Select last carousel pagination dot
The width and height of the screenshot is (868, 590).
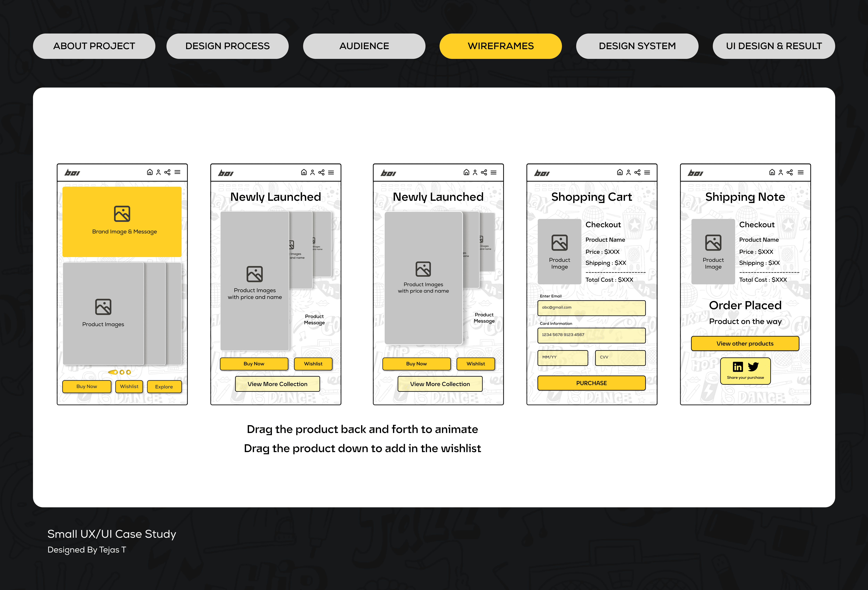click(x=128, y=372)
